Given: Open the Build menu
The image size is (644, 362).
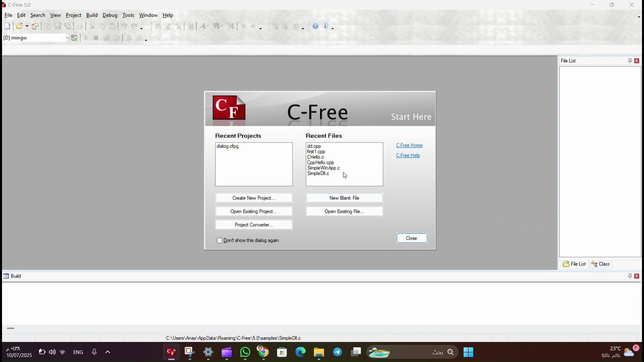Looking at the screenshot, I should click(92, 15).
